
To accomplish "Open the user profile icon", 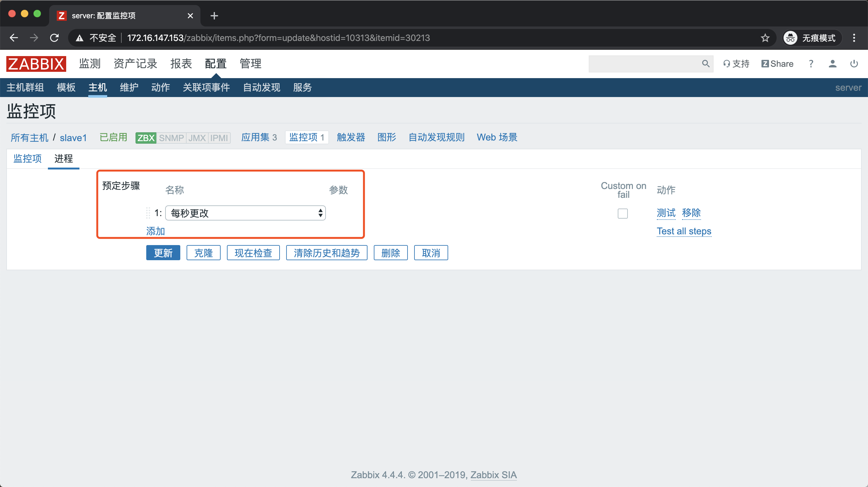I will (x=832, y=64).
